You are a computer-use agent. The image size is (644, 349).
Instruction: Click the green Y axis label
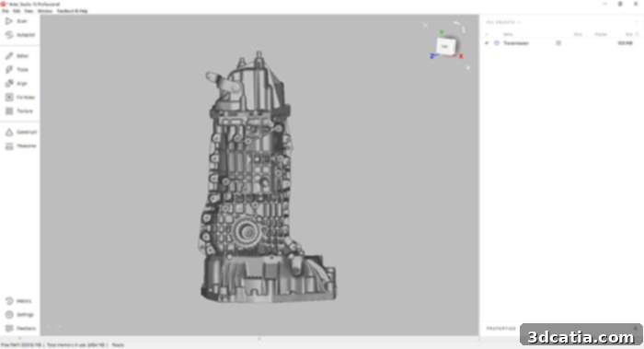click(x=442, y=32)
